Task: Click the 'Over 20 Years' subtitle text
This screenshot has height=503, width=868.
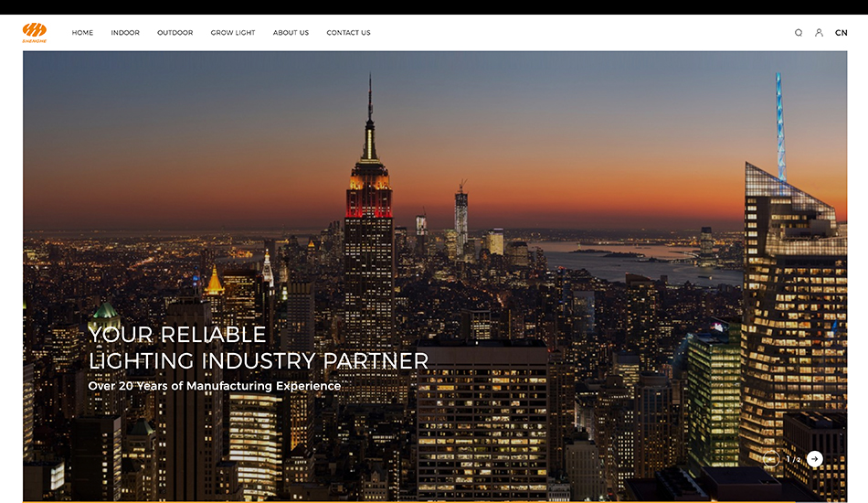Action: click(214, 386)
